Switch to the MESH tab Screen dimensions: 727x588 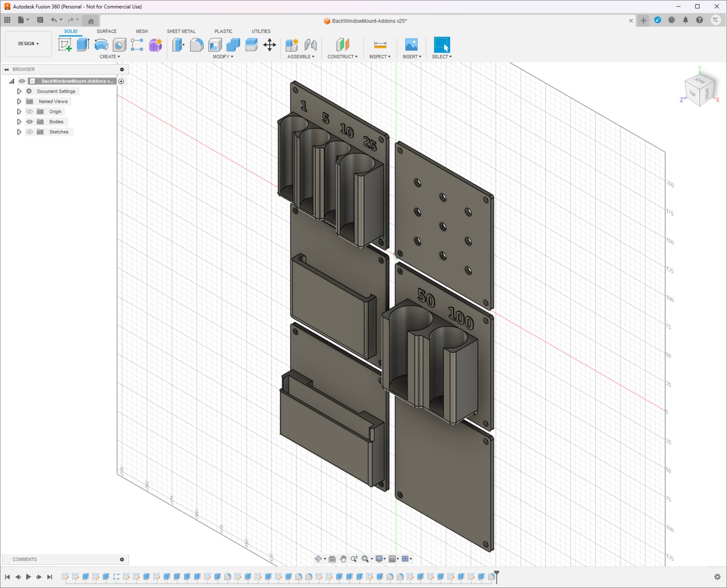(x=142, y=31)
